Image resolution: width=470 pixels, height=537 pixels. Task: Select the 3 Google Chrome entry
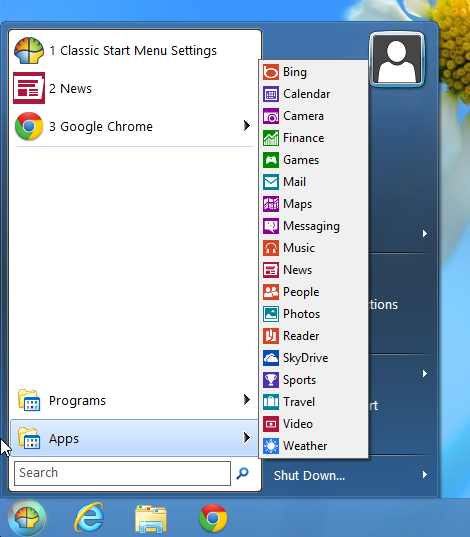(x=134, y=126)
